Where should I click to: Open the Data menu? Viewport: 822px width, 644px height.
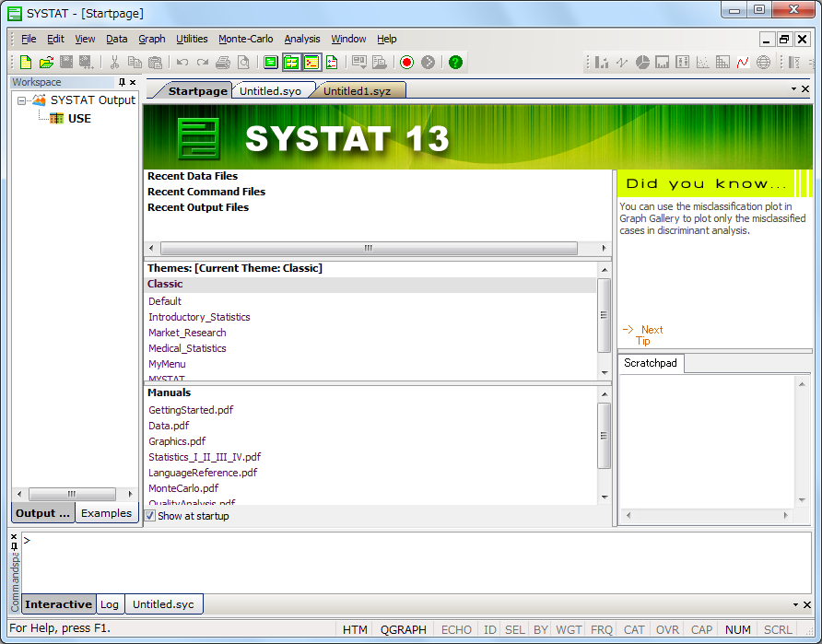click(116, 39)
